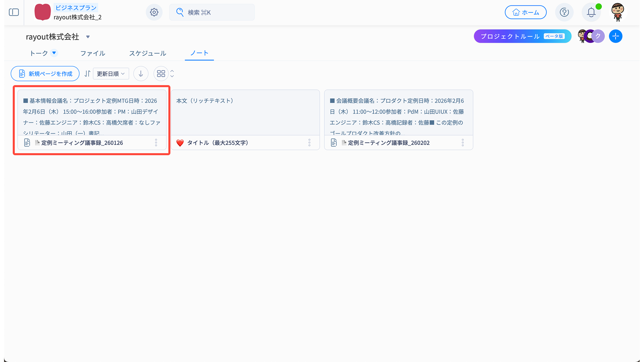Switch to ファイル tab
The height and width of the screenshot is (362, 644).
tap(93, 53)
